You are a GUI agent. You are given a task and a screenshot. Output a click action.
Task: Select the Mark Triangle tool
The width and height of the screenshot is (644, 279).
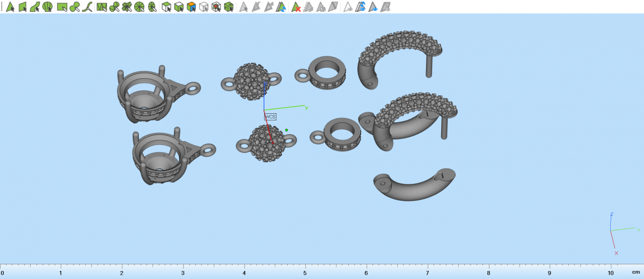(10, 7)
